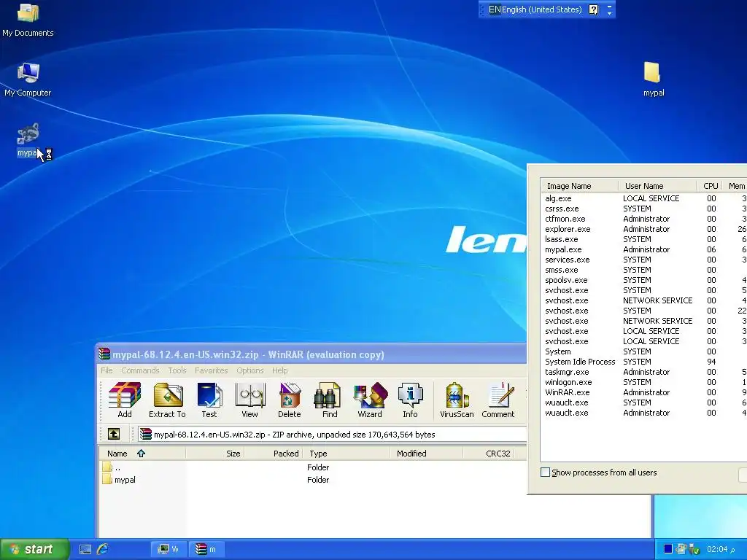
Task: Click the Info icon in WinRAR toolbar
Action: [x=410, y=400]
